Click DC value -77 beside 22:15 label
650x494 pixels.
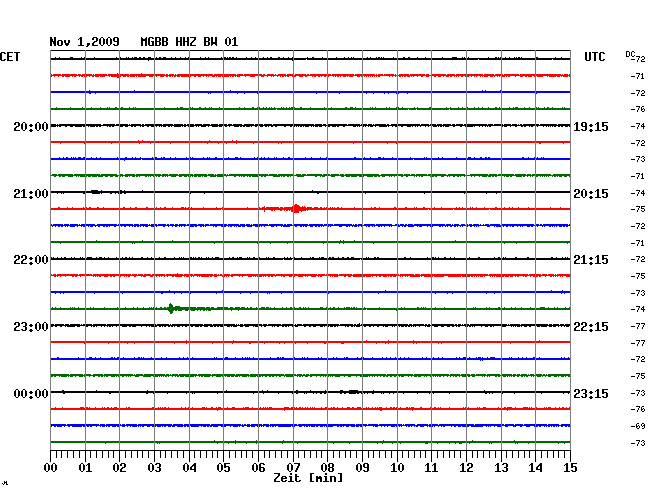[638, 327]
